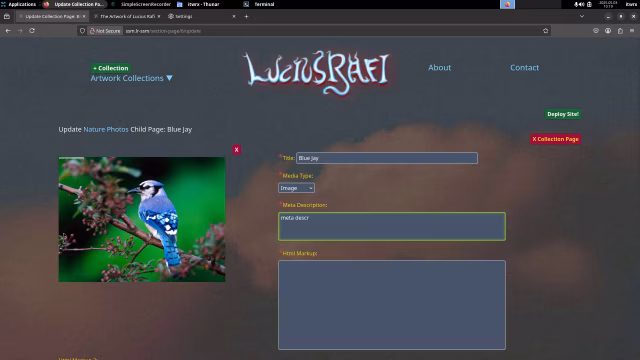
Task: Open the About page link
Action: (x=439, y=67)
